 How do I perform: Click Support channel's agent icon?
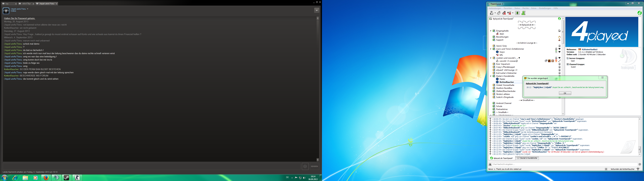559,40
